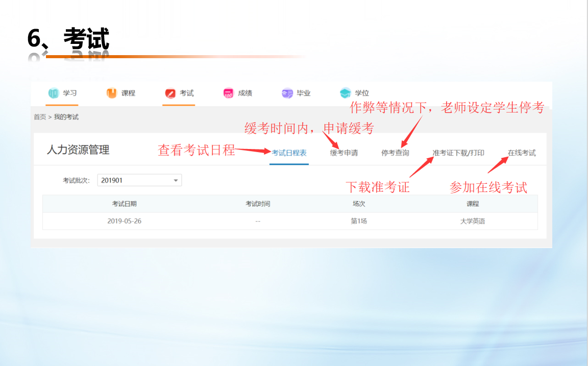Open the 准考证下载/打印 tab
The height and width of the screenshot is (366, 588).
point(458,153)
